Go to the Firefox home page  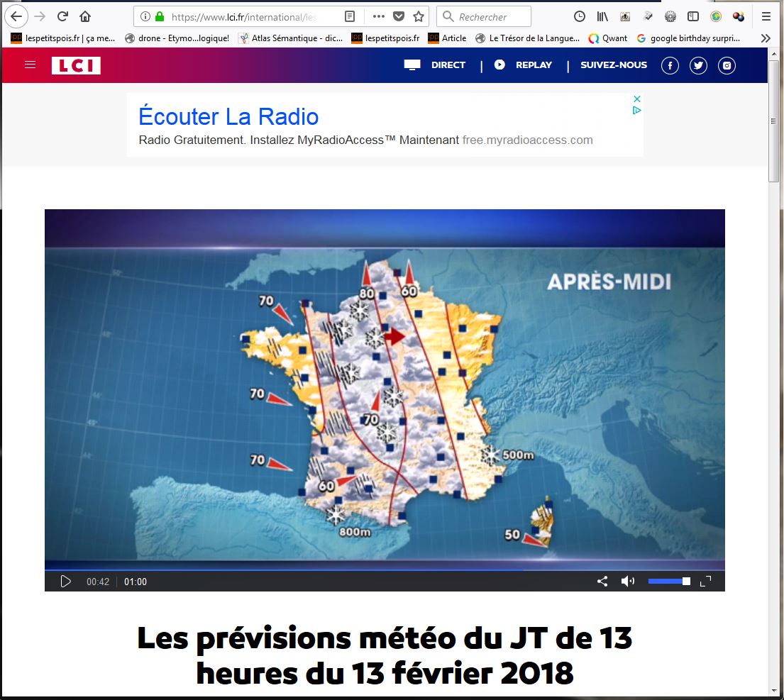[x=85, y=16]
